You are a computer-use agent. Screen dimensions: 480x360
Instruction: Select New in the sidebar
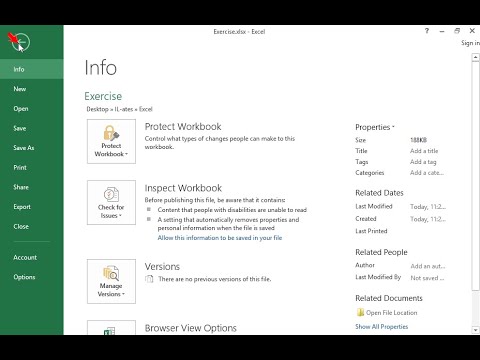click(32, 89)
